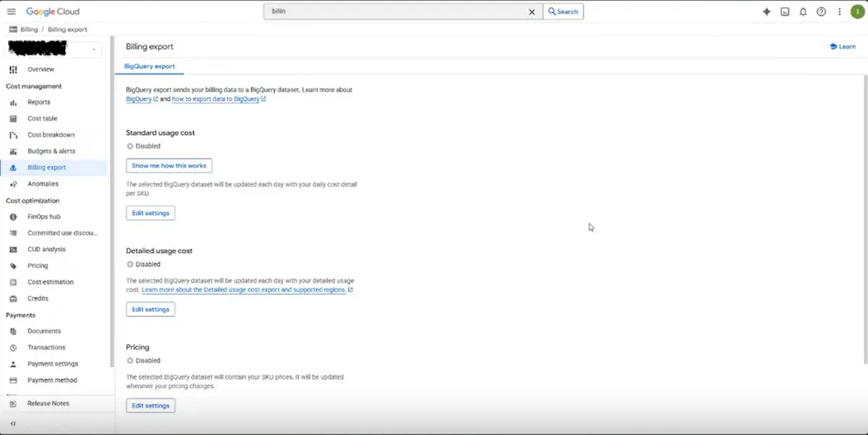Edit settings for Standard usage cost

tap(150, 213)
